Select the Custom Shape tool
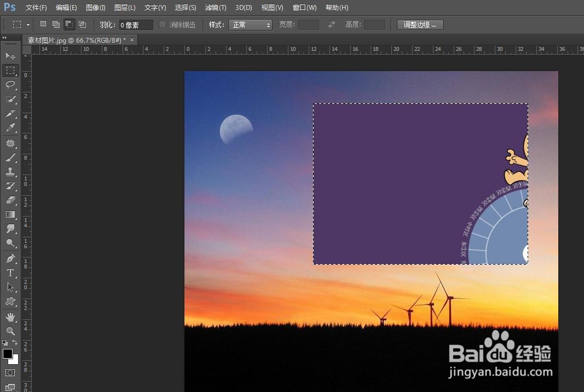Screen dimensions: 584x392 pyautogui.click(x=10, y=301)
